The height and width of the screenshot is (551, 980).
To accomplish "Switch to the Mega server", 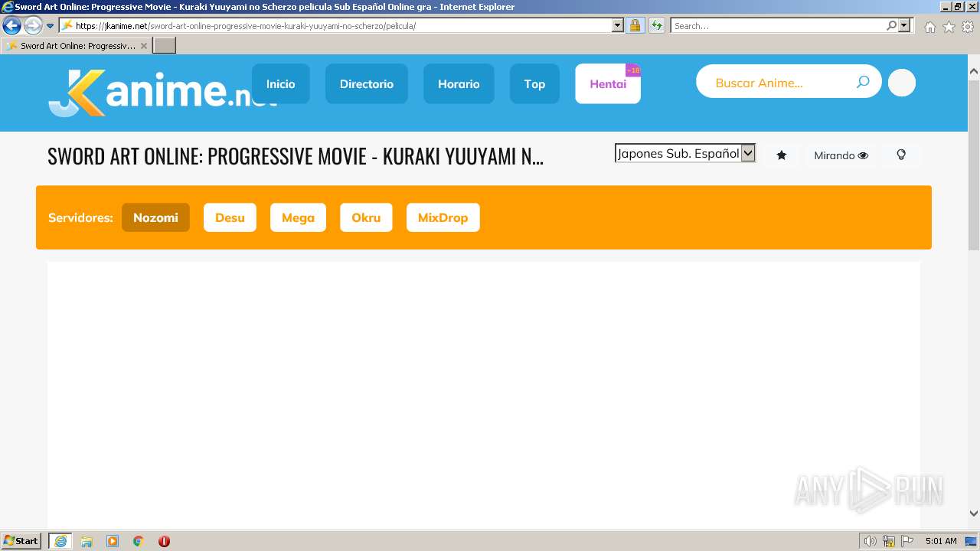I will point(298,217).
